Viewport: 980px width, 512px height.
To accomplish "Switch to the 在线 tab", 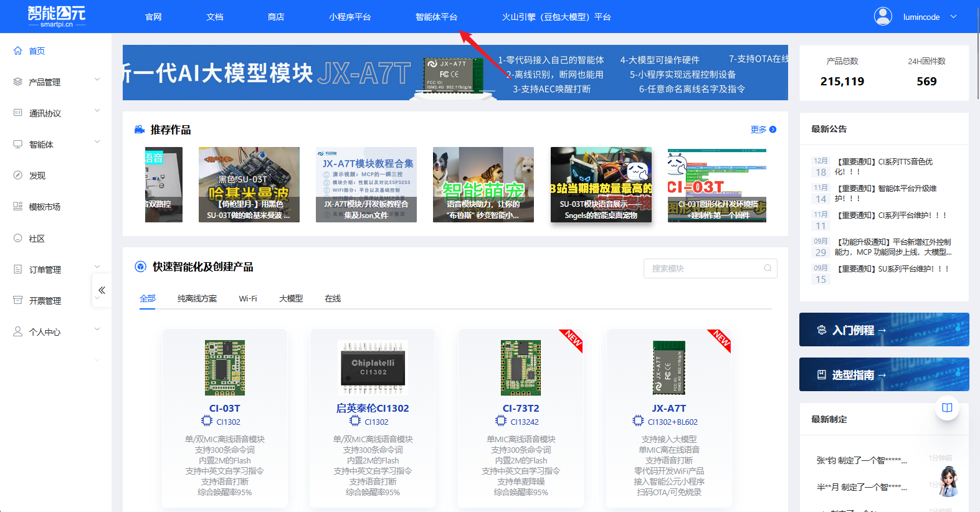I will click(333, 298).
